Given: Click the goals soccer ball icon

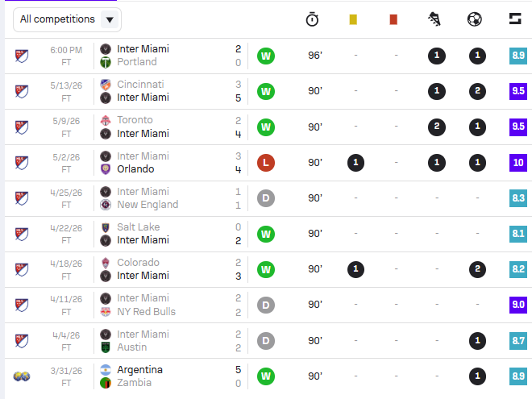Looking at the screenshot, I should pos(474,19).
